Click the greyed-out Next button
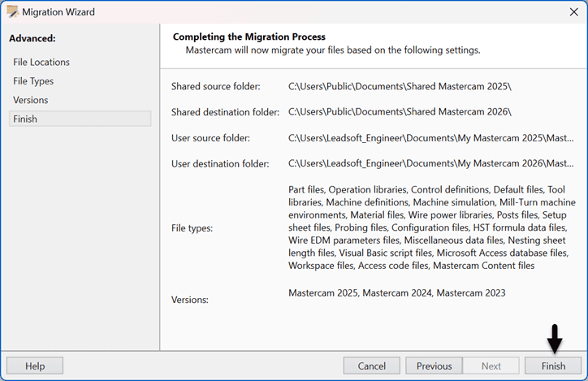 (491, 366)
